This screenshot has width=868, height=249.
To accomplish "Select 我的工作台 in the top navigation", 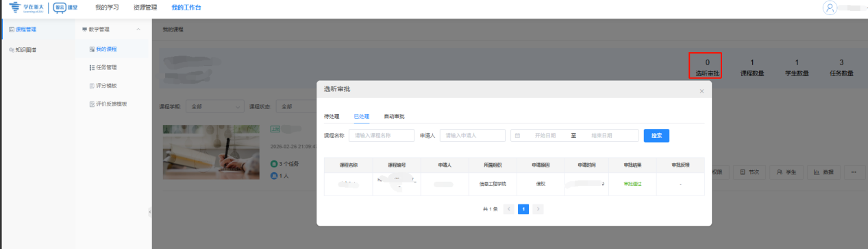I will pos(186,8).
